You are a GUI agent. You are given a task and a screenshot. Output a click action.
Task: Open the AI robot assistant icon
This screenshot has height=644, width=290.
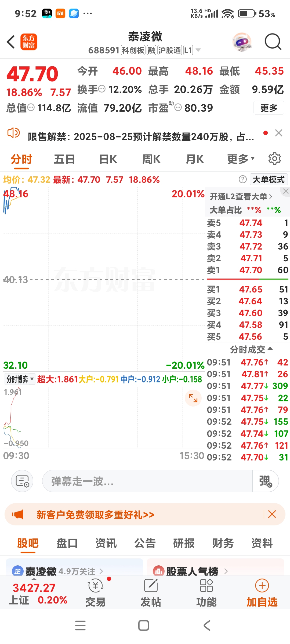242,42
